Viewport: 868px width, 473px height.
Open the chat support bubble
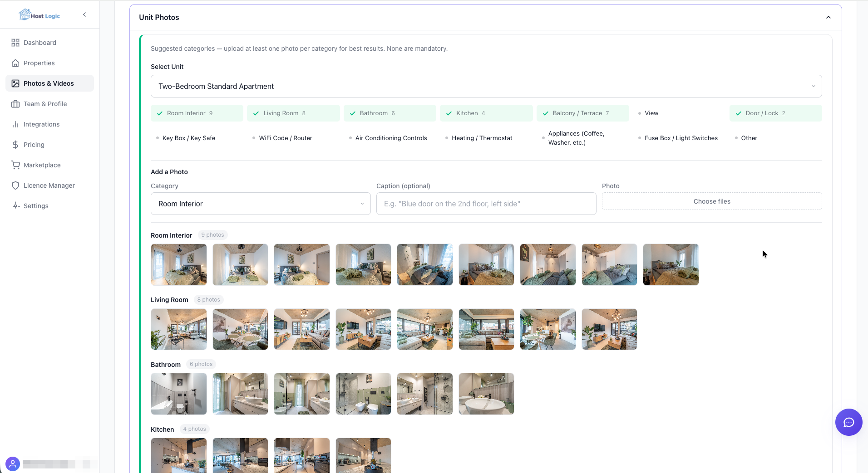848,422
